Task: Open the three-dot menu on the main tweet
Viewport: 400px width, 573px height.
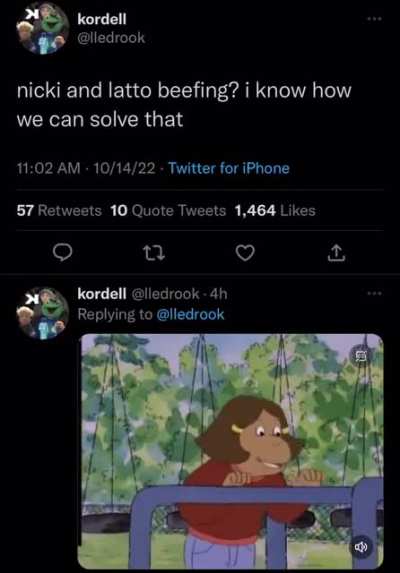Action: point(374,19)
